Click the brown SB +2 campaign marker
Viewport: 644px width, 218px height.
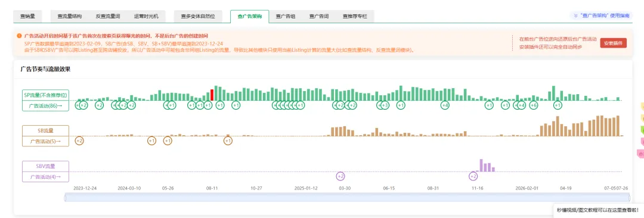tap(79, 141)
